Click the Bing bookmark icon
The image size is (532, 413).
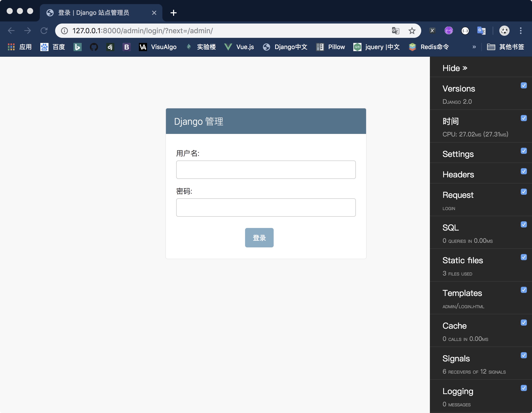pyautogui.click(x=77, y=47)
